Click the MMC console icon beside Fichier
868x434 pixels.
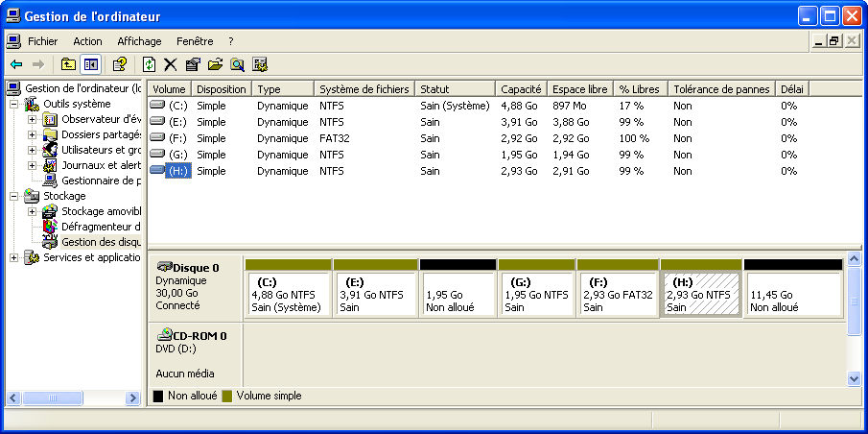point(14,41)
